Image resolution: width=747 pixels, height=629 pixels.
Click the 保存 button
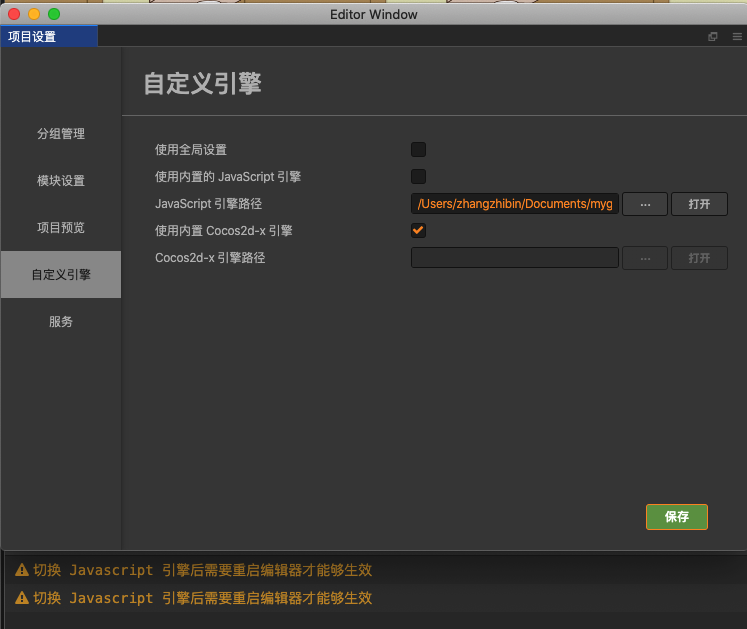[x=676, y=517]
